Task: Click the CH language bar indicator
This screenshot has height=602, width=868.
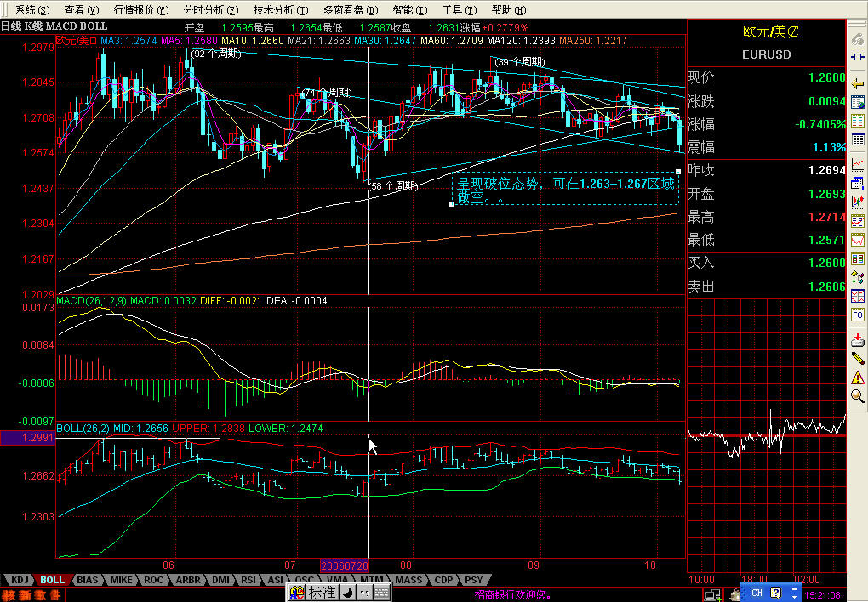Action: pyautogui.click(x=757, y=593)
